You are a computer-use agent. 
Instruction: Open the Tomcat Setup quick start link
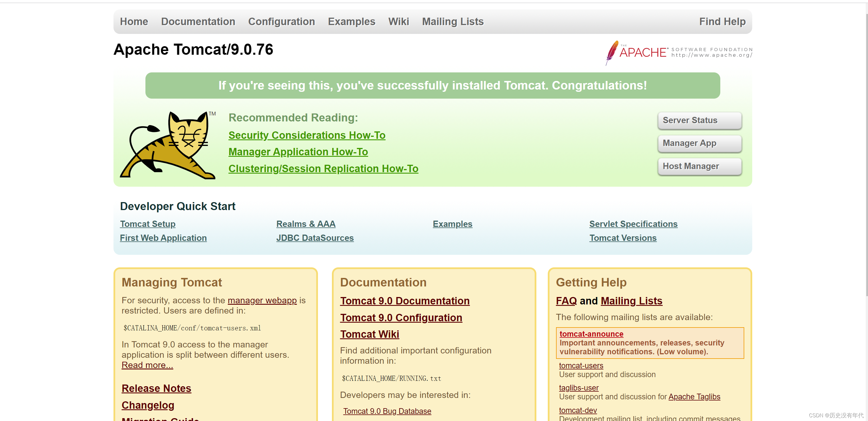[x=148, y=224]
